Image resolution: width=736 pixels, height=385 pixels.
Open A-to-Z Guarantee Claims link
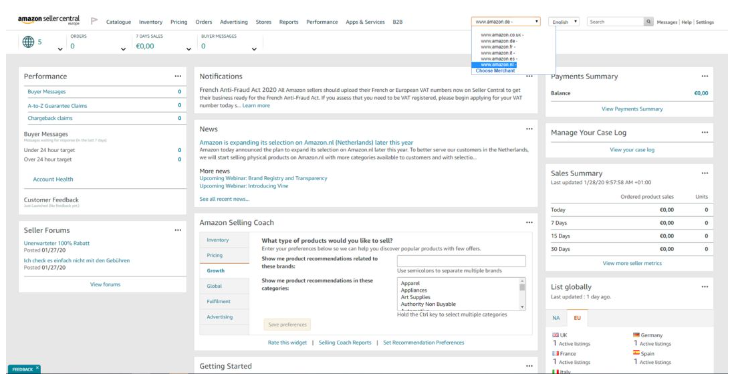pos(57,106)
